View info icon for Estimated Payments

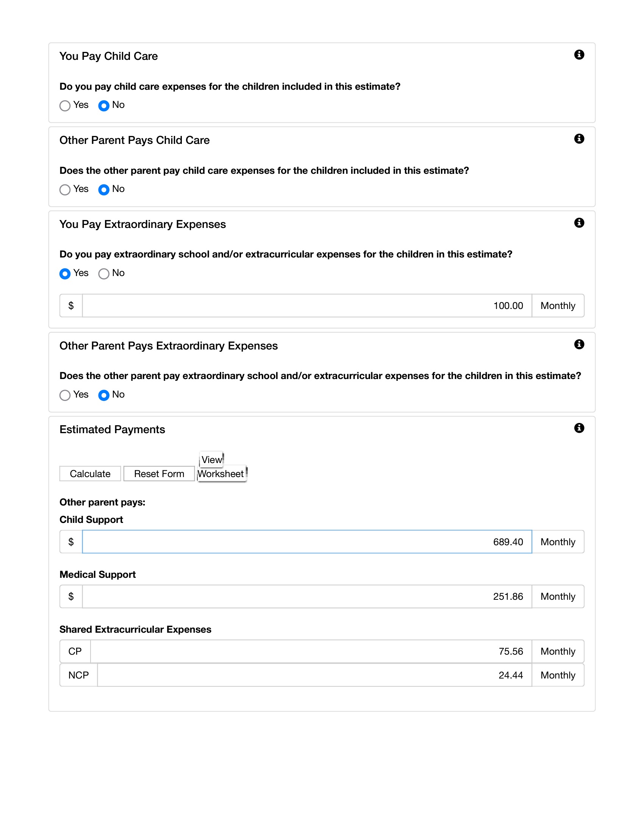click(x=579, y=428)
